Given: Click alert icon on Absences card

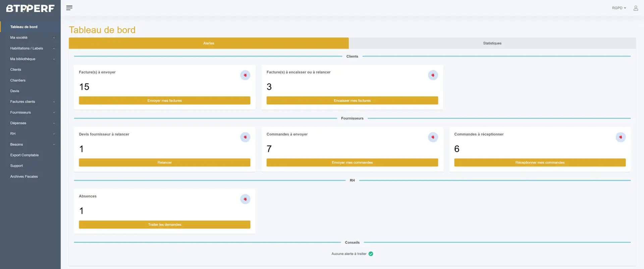Looking at the screenshot, I should [x=245, y=199].
